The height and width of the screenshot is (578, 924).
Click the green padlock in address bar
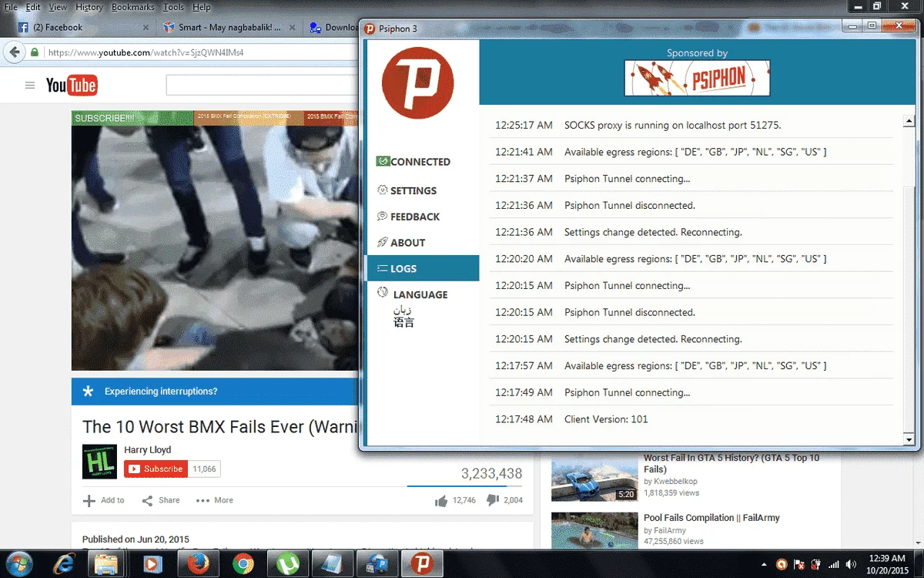click(35, 52)
